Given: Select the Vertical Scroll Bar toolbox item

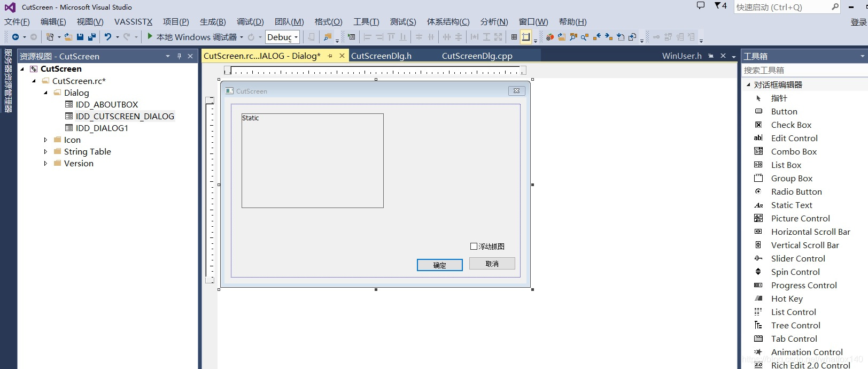Looking at the screenshot, I should point(805,245).
